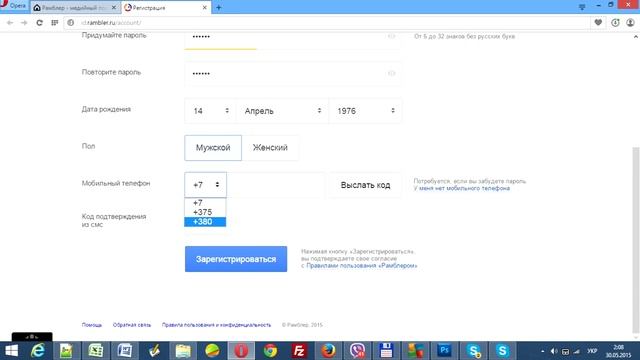Open Правила пользования и конфиденциальность footer link
Viewport: 640px width, 360px height.
(216, 325)
